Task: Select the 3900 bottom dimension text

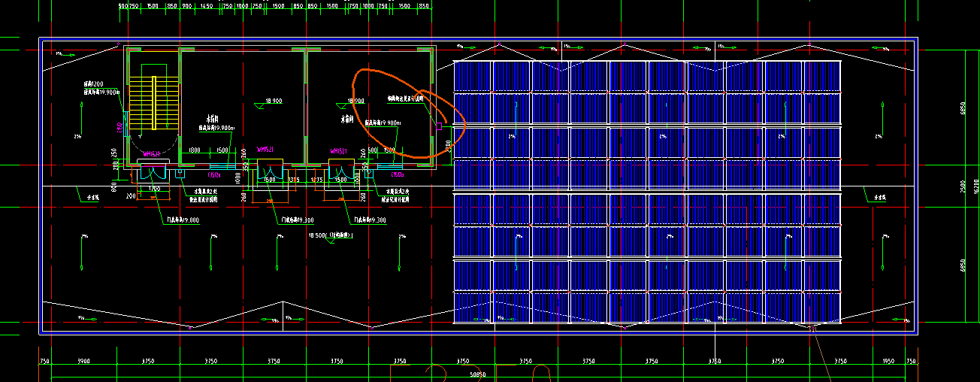Action: (x=83, y=362)
